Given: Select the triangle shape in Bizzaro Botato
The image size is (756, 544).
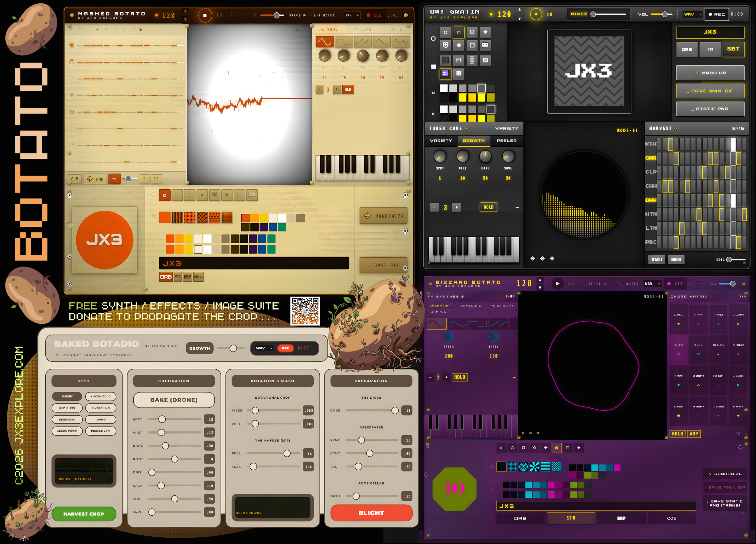Looking at the screenshot, I should coord(512,448).
